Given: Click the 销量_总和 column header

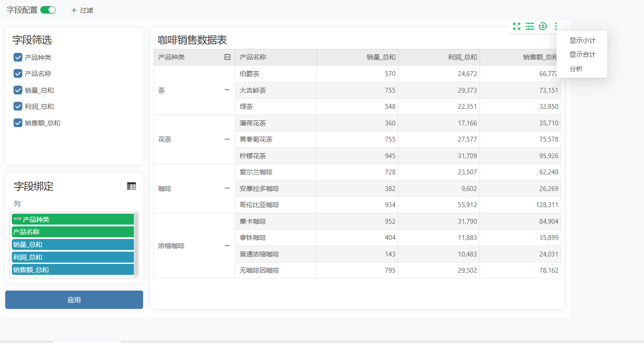Looking at the screenshot, I should click(x=357, y=57).
